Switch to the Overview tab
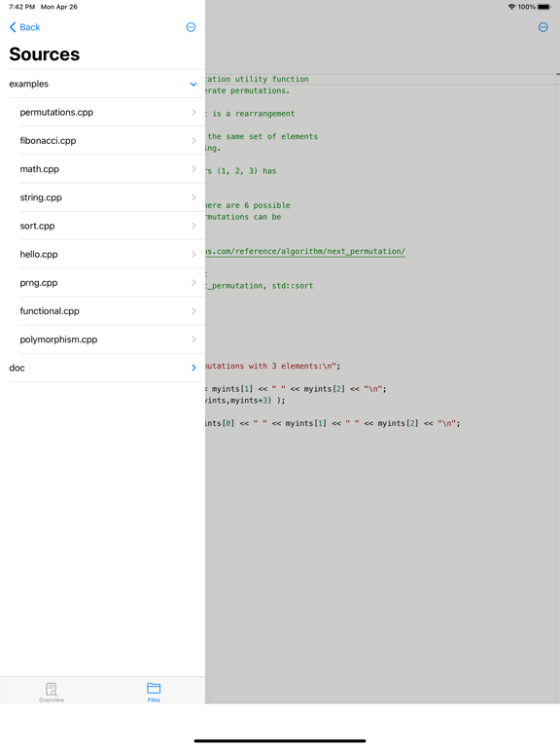This screenshot has height=747, width=560. coord(52,693)
